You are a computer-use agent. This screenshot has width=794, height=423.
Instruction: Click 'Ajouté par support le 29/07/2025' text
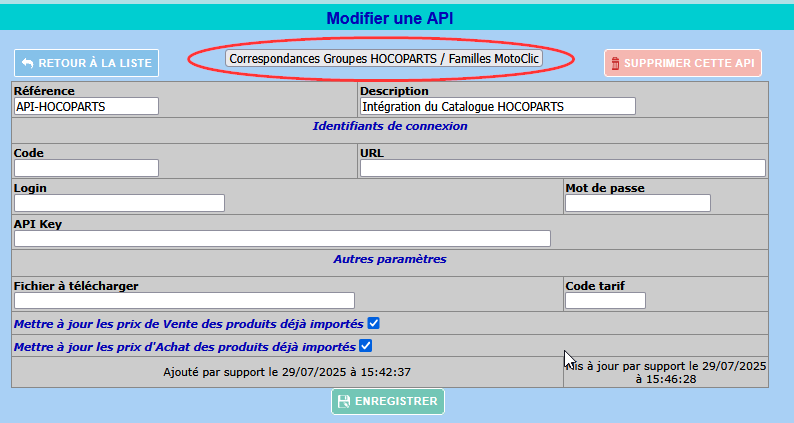point(287,372)
